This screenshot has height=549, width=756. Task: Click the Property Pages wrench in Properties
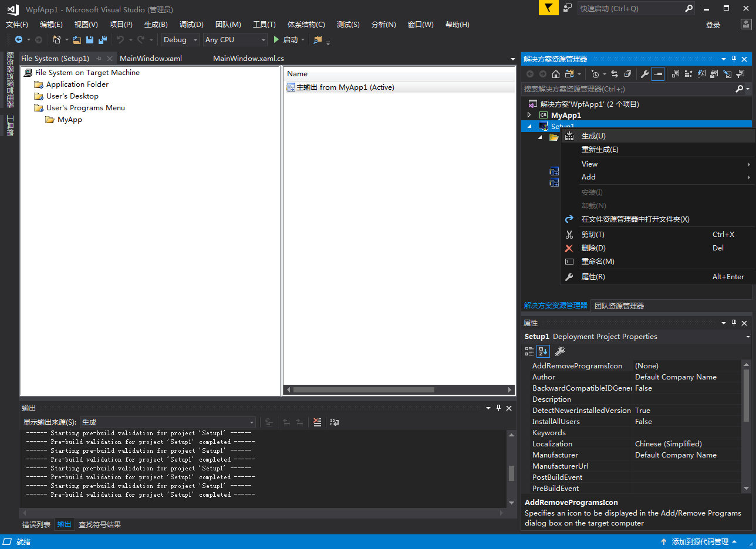(x=560, y=351)
